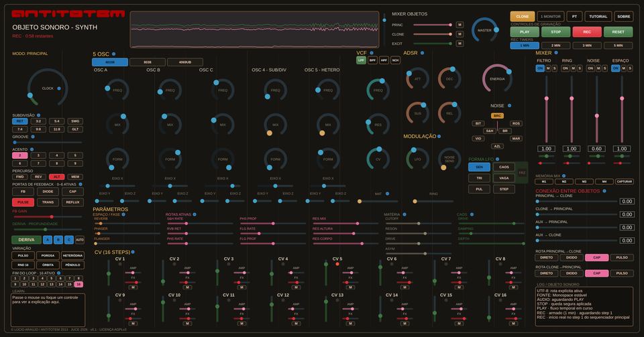Image resolution: width=644 pixels, height=337 pixels.
Task: Switch VCF to HPF mode
Action: pos(384,60)
